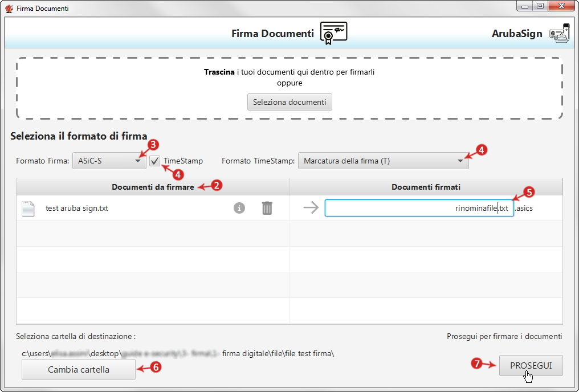Maximize the Firma Documenti window

(540, 6)
